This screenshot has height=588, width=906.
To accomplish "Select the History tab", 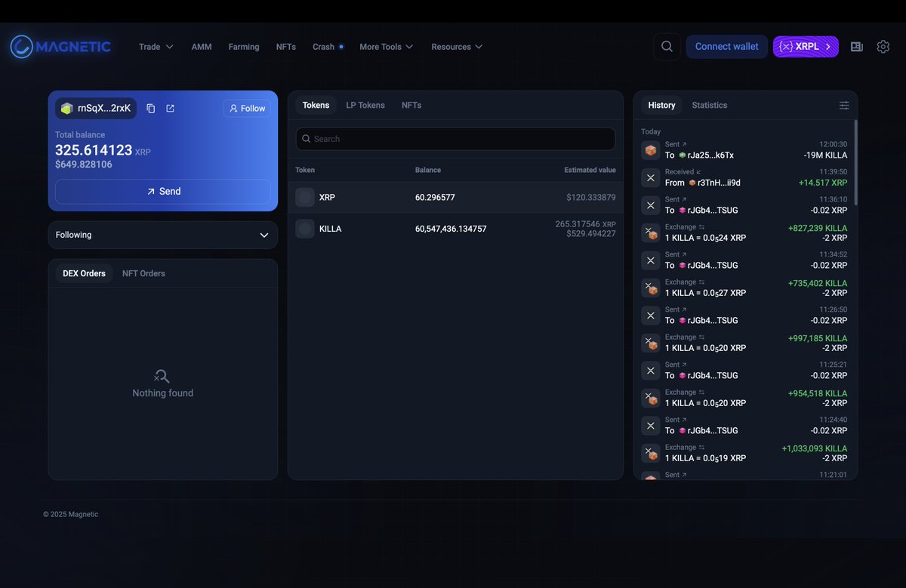I will point(661,106).
